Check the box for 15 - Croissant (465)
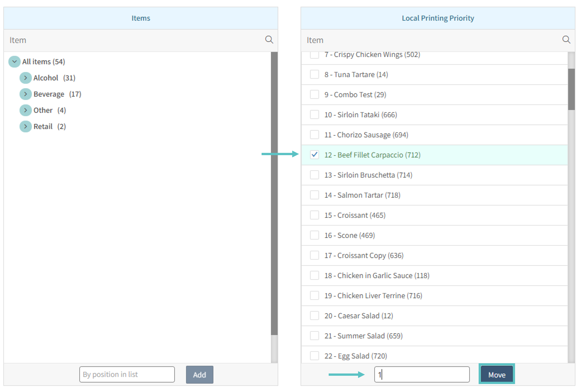 pos(314,215)
